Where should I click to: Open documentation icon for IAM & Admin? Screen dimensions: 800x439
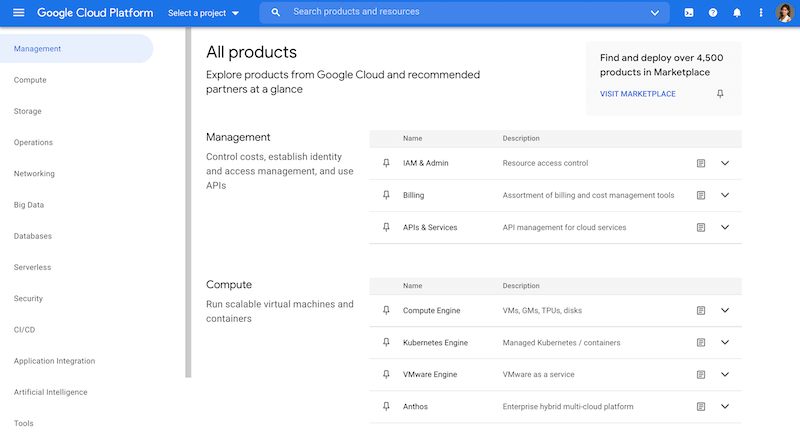coord(701,163)
